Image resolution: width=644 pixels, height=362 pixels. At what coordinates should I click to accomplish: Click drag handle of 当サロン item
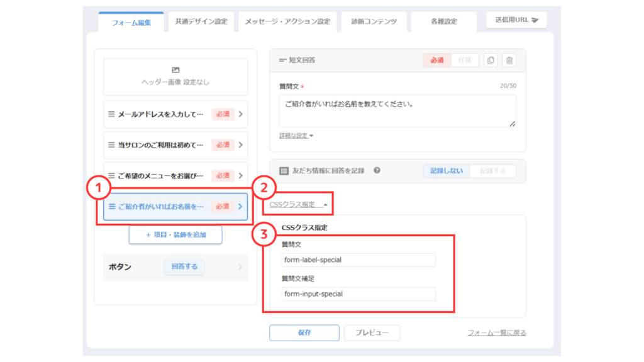tap(111, 145)
